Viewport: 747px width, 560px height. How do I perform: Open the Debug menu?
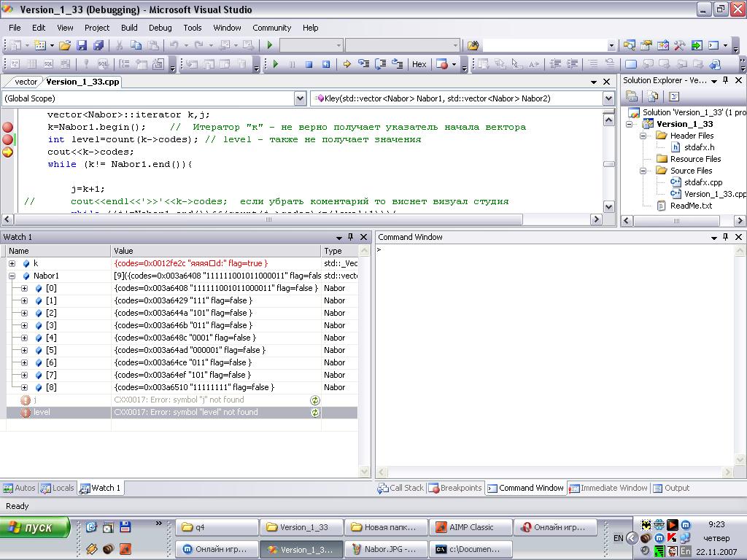click(160, 28)
